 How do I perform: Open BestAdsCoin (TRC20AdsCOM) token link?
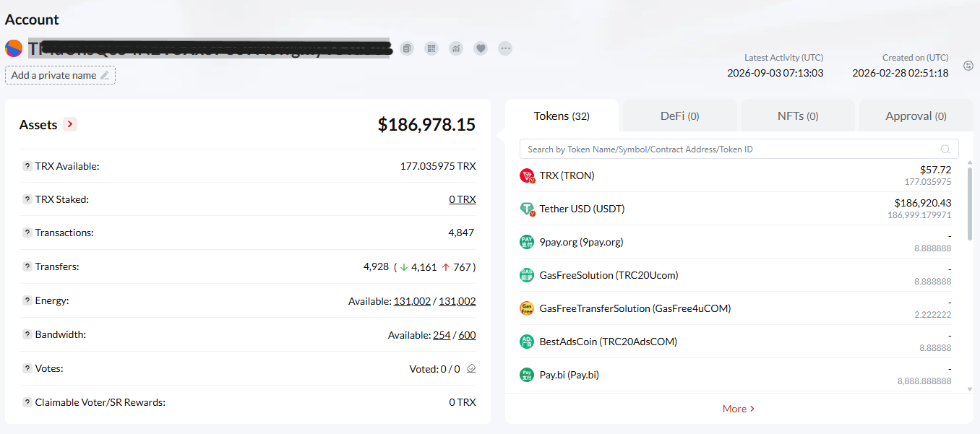click(609, 342)
